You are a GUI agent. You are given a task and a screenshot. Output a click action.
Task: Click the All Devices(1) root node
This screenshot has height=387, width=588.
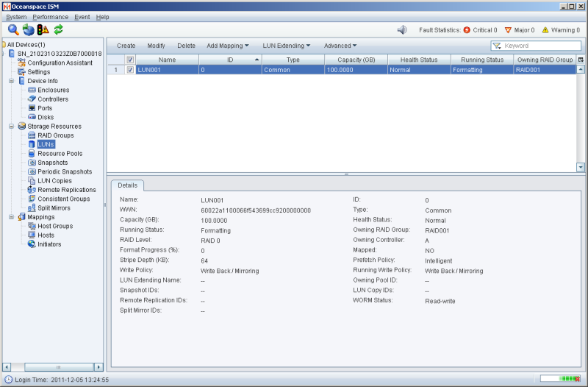pyautogui.click(x=26, y=45)
